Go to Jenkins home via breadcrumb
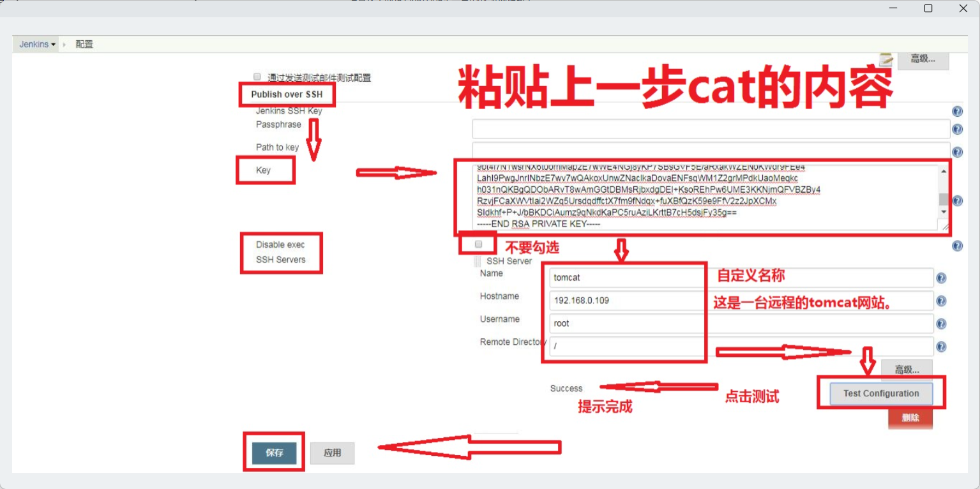The height and width of the screenshot is (489, 980). point(34,45)
